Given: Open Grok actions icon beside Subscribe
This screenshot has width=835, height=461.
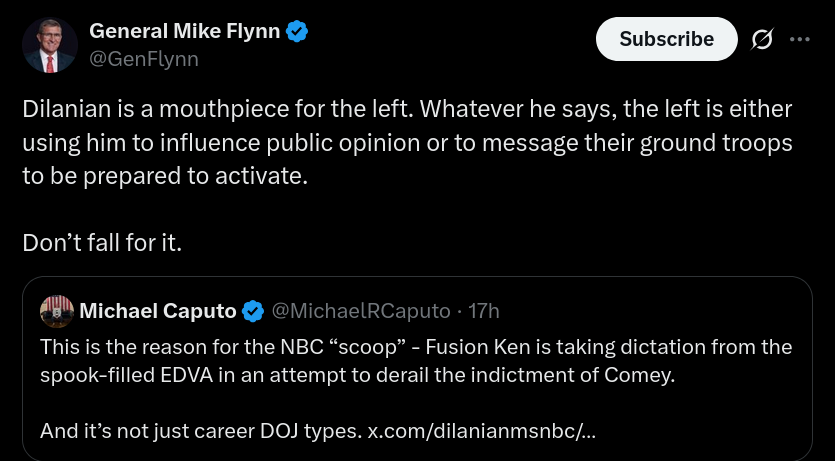Looking at the screenshot, I should (x=761, y=39).
